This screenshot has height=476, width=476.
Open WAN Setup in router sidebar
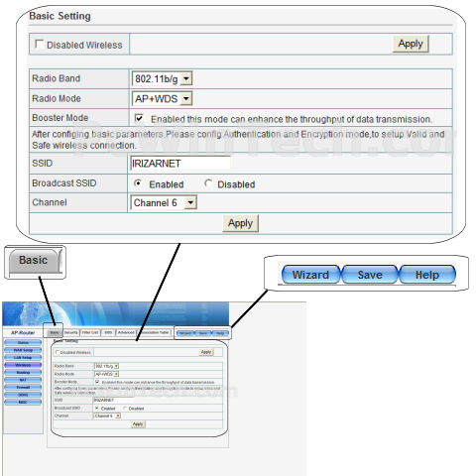(x=23, y=350)
